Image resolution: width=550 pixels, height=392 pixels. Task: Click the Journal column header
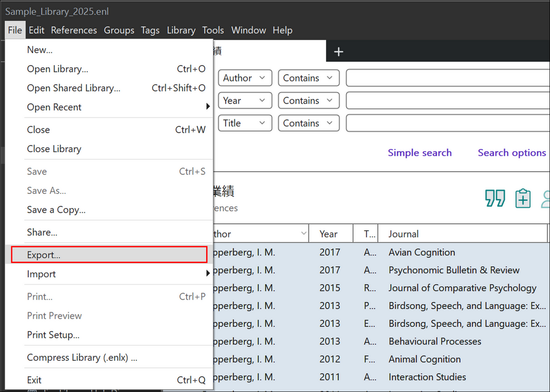[463, 234]
